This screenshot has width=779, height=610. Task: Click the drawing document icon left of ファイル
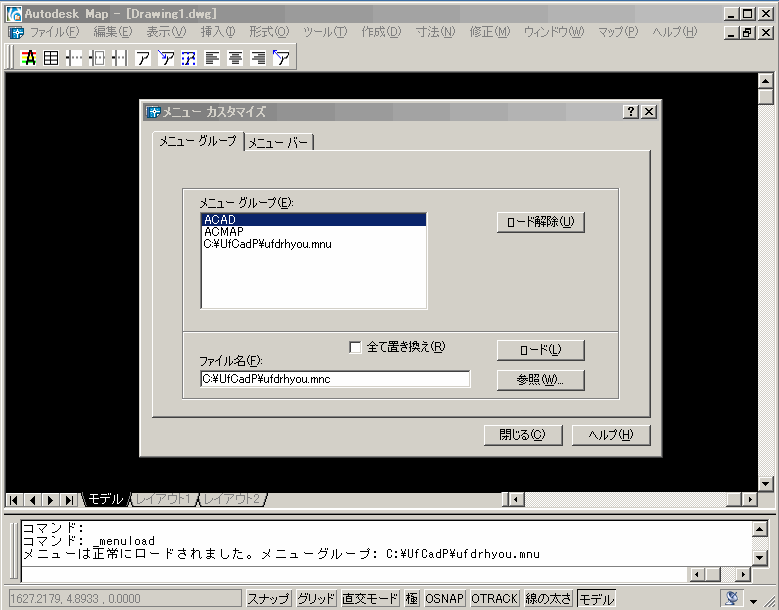(x=16, y=33)
